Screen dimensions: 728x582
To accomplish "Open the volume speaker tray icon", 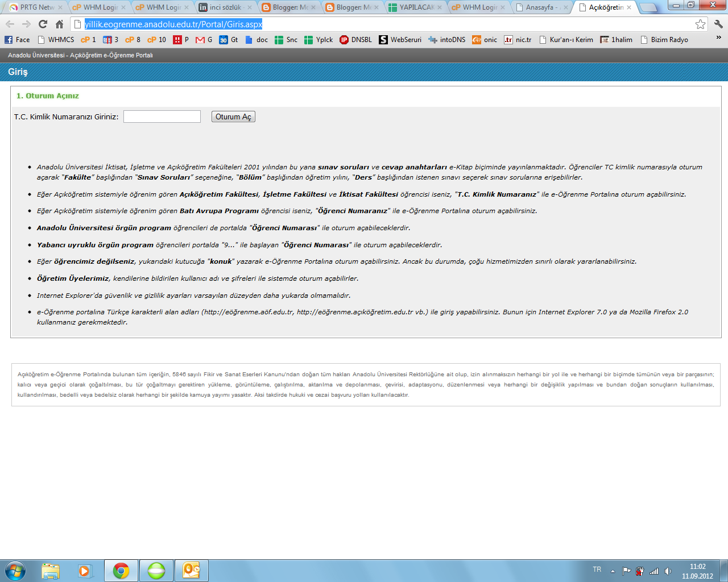I will point(668,571).
